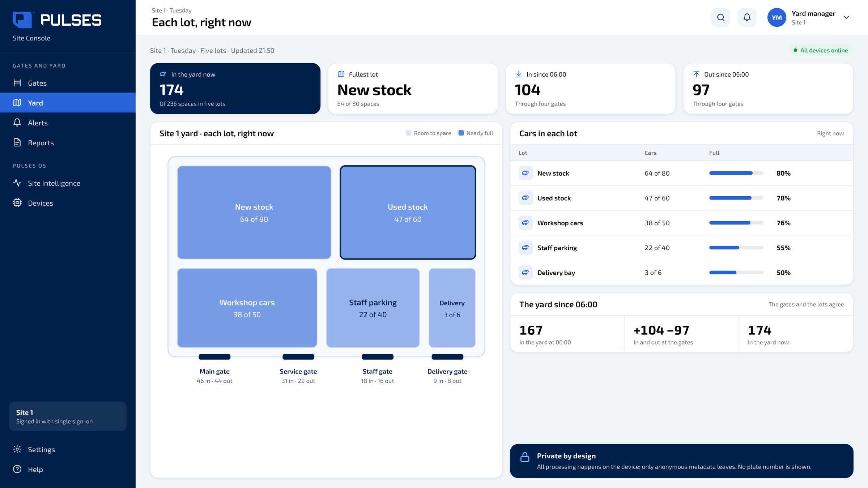This screenshot has height=488, width=868.
Task: Click the Nearly full legend swatch
Action: click(x=461, y=133)
